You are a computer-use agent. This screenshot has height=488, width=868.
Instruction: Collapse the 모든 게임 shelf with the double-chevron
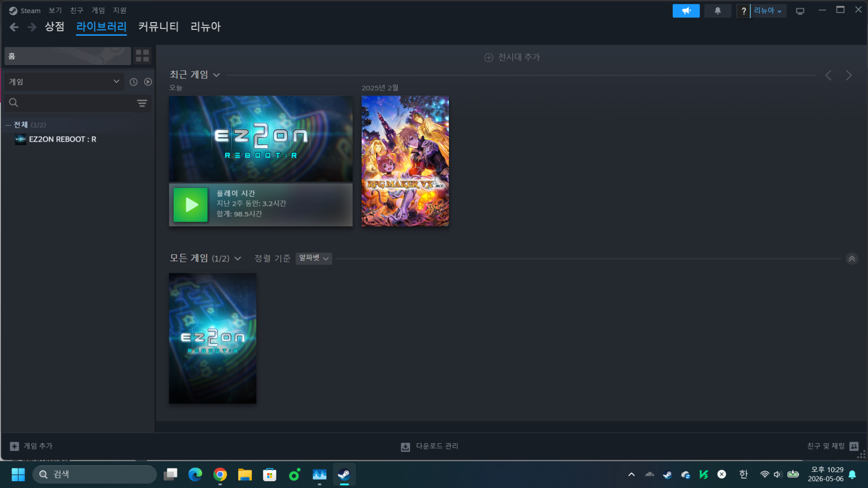point(852,259)
